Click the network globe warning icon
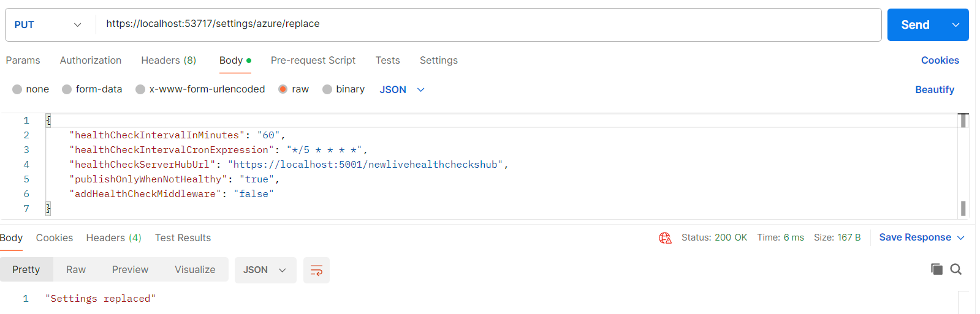 point(665,237)
